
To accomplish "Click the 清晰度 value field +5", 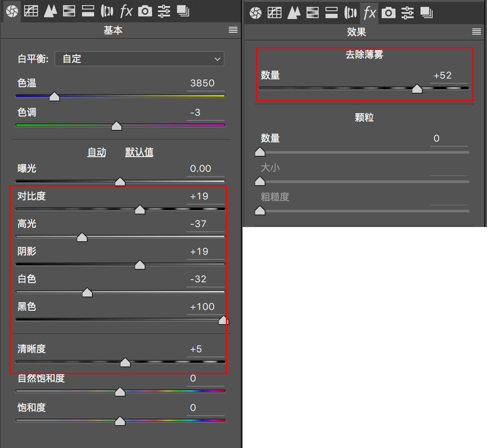I will coord(206,349).
